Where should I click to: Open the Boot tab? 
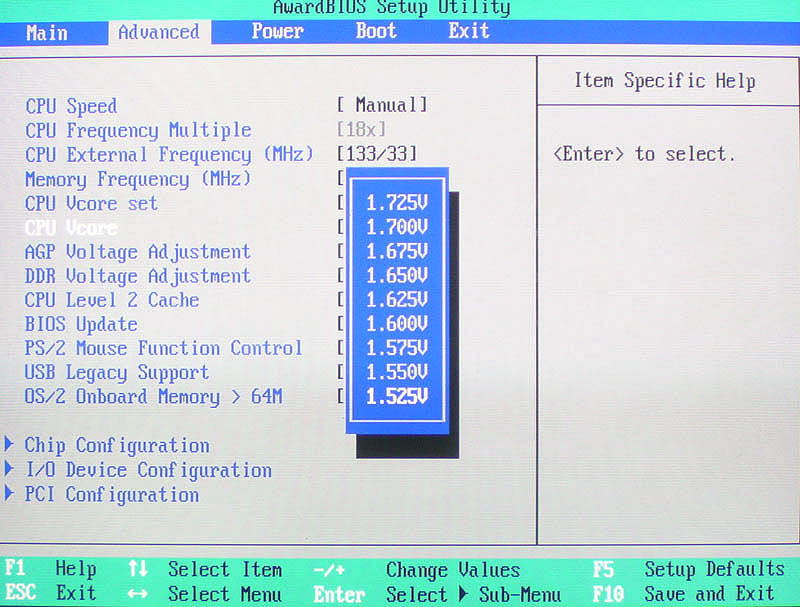tap(376, 31)
